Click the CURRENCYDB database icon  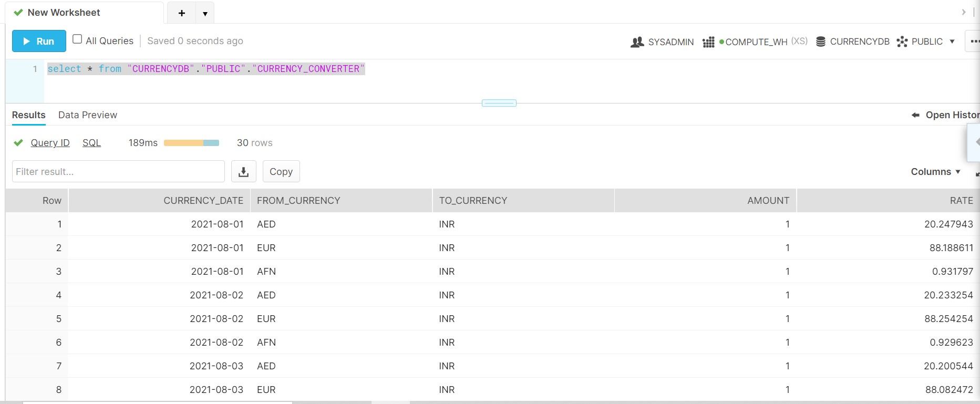pyautogui.click(x=820, y=42)
